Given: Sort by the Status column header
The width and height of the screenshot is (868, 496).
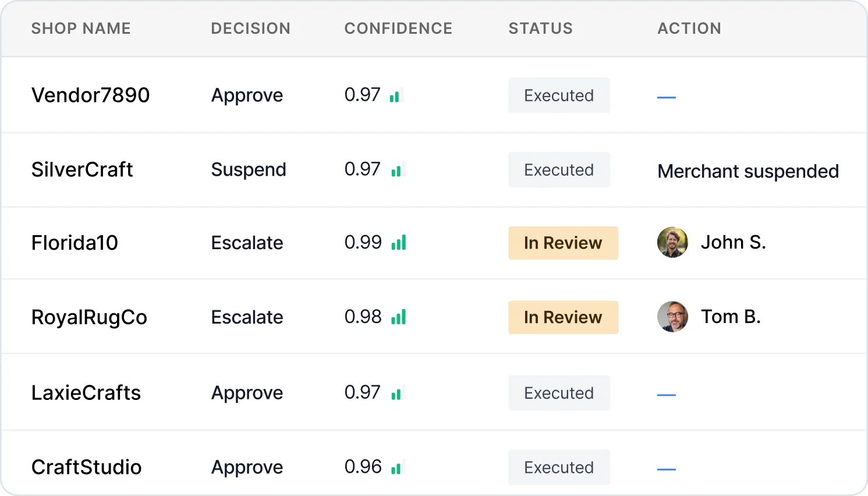Looking at the screenshot, I should [540, 28].
